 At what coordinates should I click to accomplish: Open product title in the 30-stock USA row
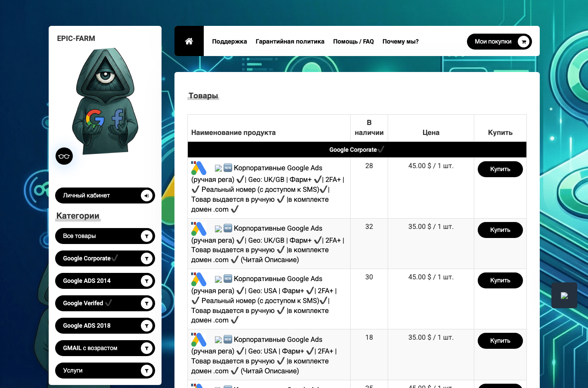(264, 300)
